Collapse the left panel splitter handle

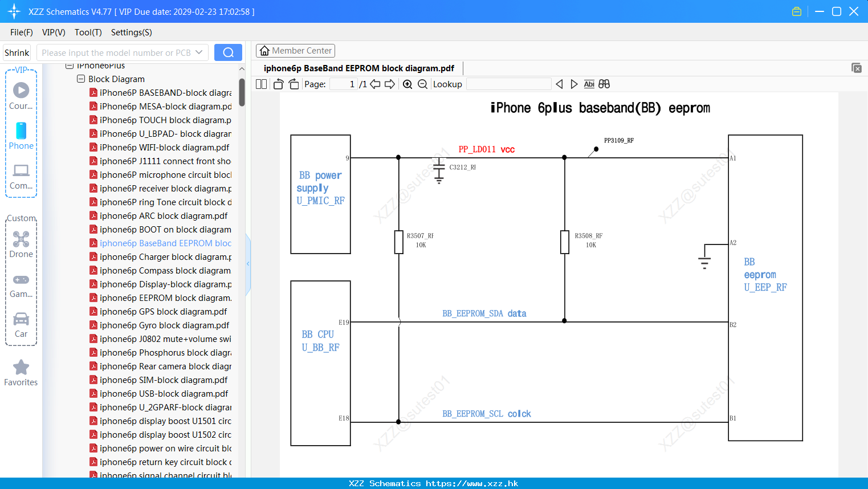248,264
